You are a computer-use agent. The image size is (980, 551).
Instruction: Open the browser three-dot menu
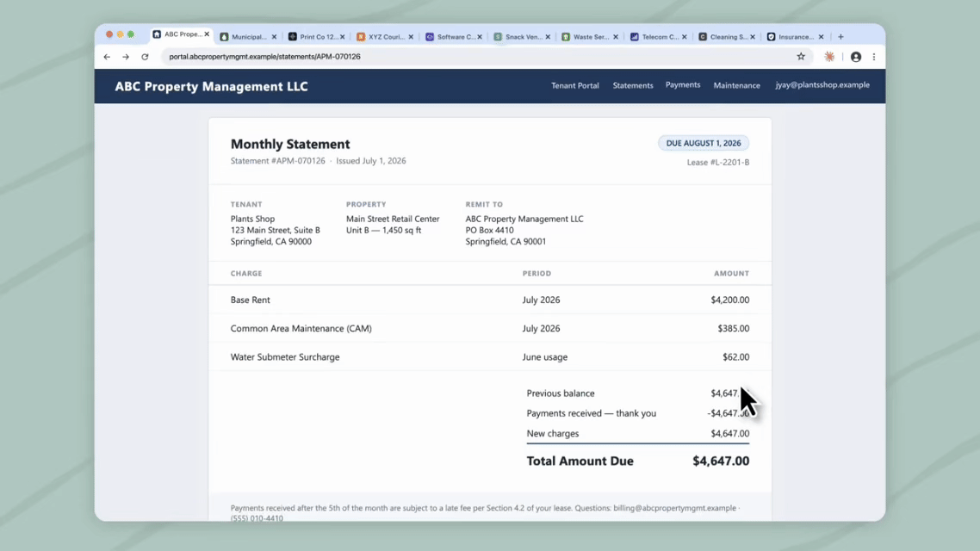point(874,57)
